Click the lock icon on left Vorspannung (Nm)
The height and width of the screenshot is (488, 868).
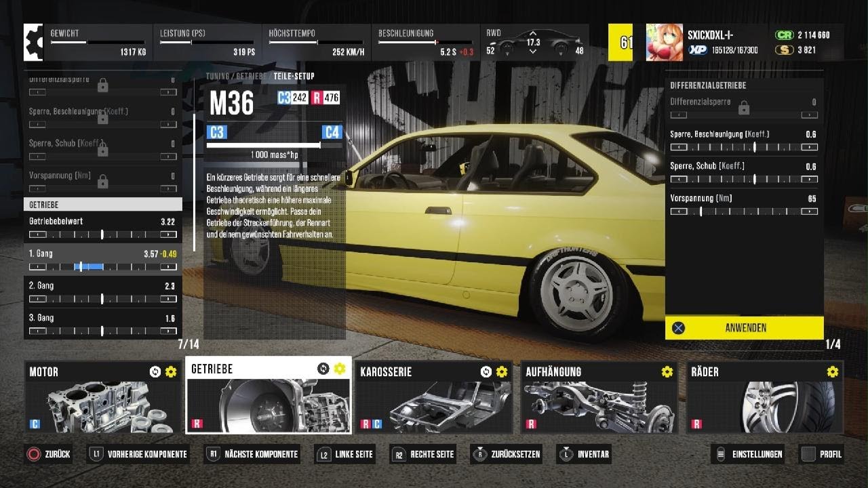coord(102,182)
